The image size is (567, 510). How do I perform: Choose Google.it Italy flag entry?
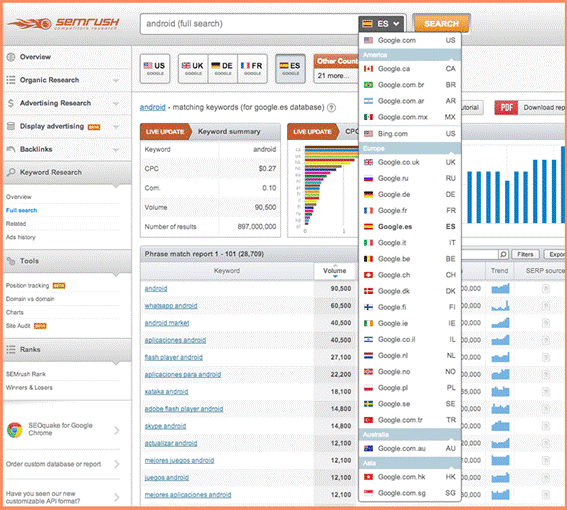pos(410,243)
